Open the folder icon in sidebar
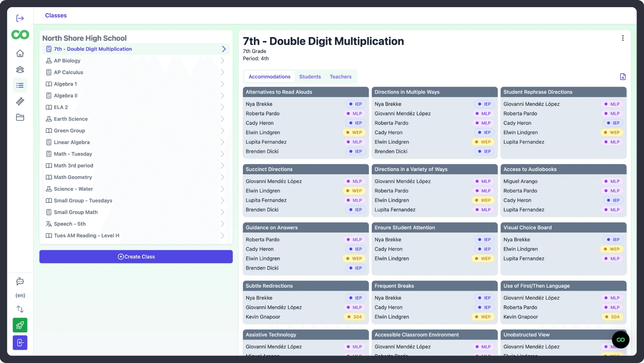The image size is (644, 363). point(20,117)
